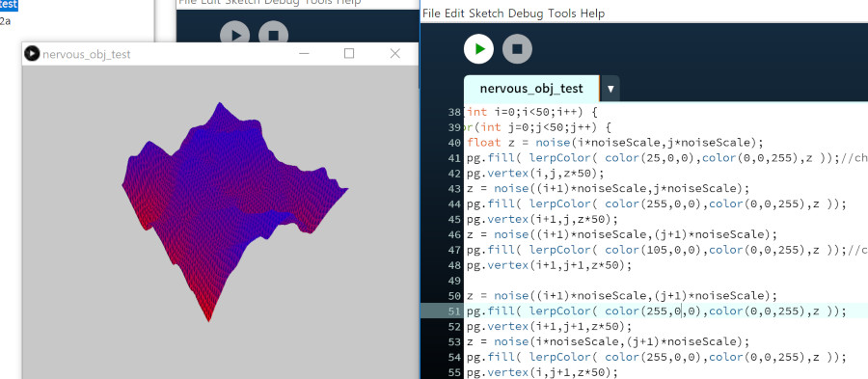Viewport: 868px width, 379px height.
Task: Open the Sketch menu
Action: pyautogui.click(x=486, y=14)
